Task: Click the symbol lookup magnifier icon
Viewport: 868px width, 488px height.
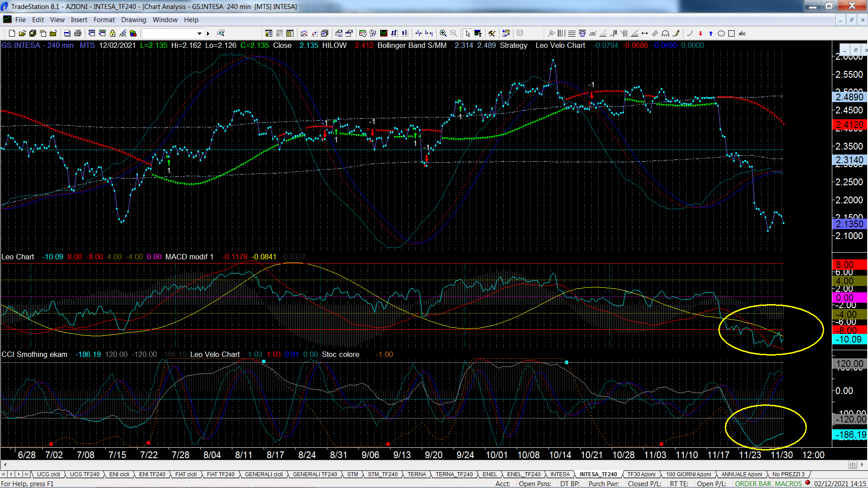Action: click(221, 33)
